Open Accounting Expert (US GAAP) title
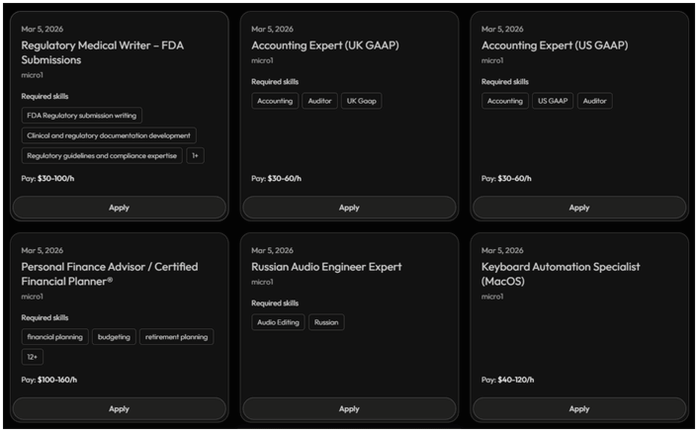 tap(555, 45)
